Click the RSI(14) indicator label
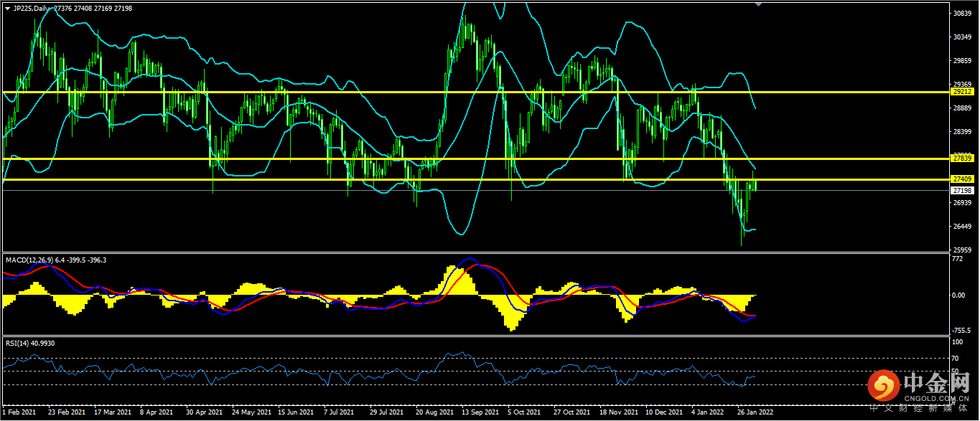 pyautogui.click(x=19, y=344)
